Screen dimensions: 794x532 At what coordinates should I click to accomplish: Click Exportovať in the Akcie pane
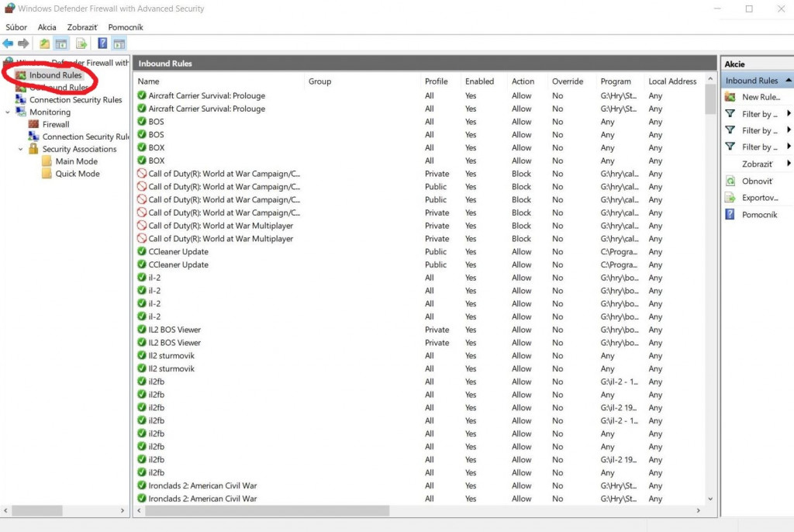point(759,198)
